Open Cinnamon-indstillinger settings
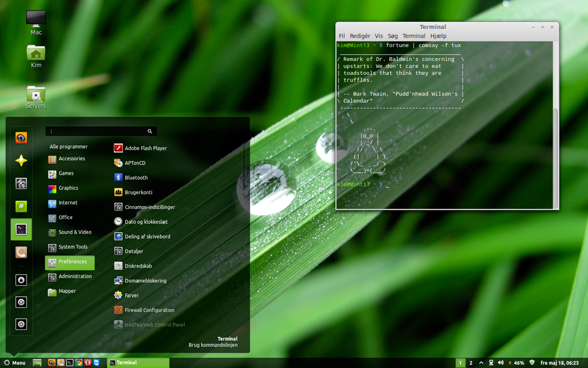The height and width of the screenshot is (368, 588). pos(144,206)
